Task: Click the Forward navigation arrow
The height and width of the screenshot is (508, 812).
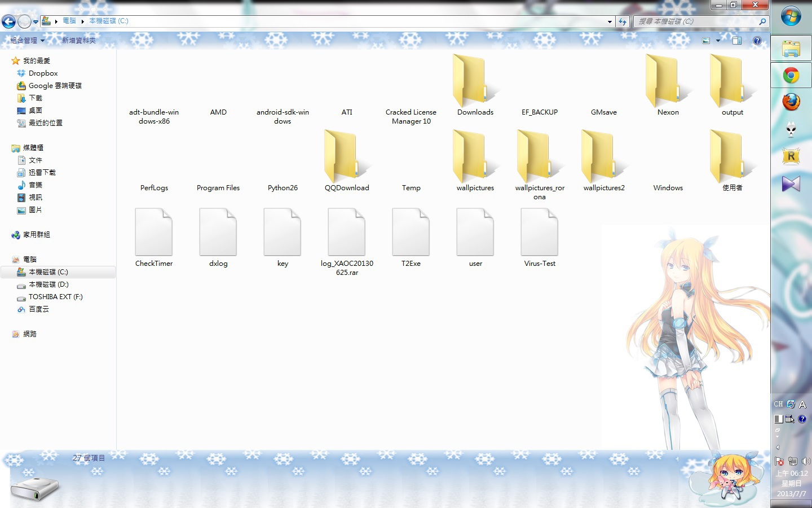Action: 24,21
